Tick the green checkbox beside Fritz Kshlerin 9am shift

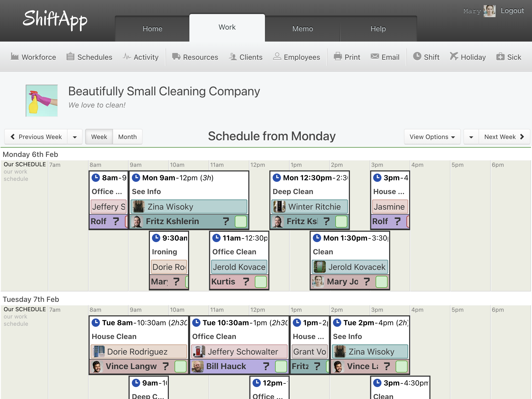click(241, 222)
